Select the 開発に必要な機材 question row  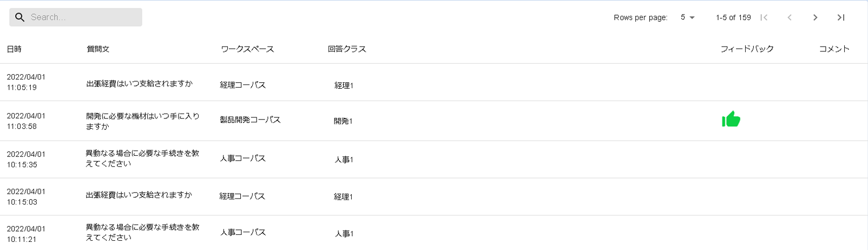(x=143, y=121)
